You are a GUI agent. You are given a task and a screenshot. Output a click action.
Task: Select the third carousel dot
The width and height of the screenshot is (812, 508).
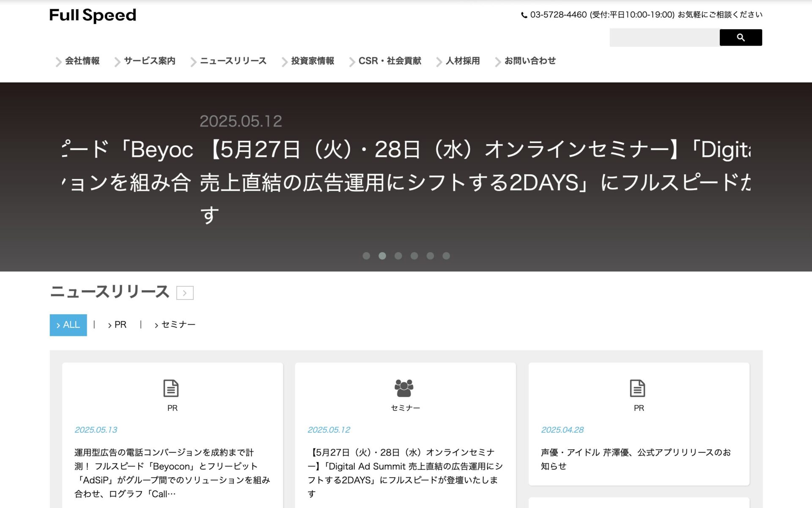coord(398,256)
